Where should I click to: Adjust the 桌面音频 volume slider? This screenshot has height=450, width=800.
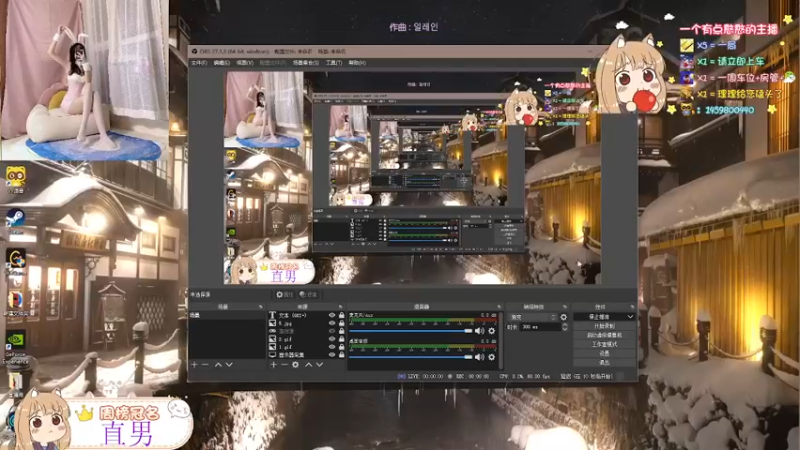(411, 357)
